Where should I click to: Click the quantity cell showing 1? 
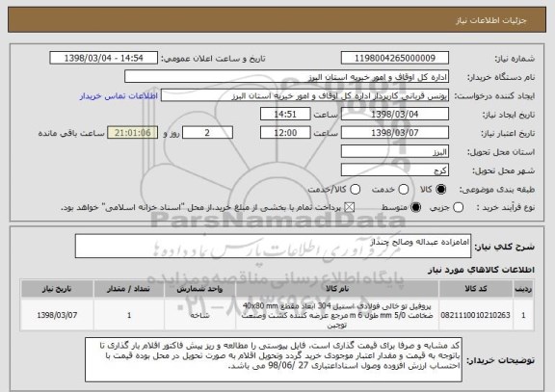pyautogui.click(x=129, y=315)
